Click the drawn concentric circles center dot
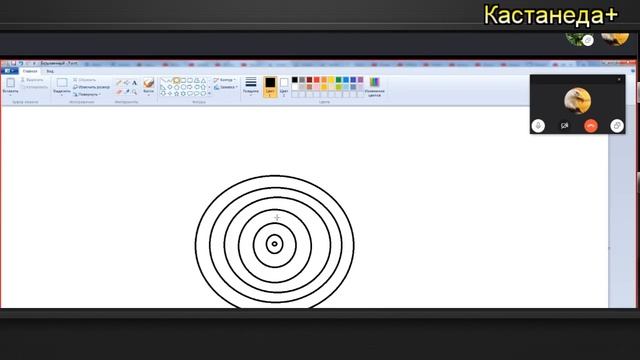640x360 pixels. (x=274, y=244)
